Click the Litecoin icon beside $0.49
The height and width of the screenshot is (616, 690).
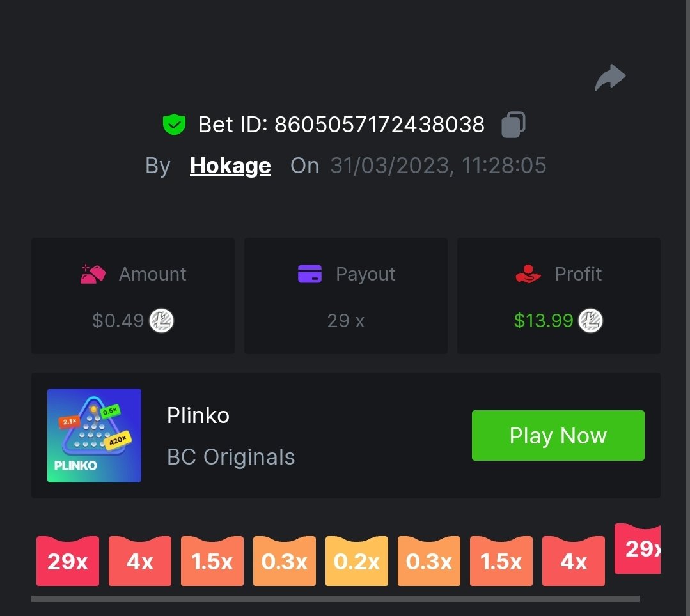click(x=162, y=321)
